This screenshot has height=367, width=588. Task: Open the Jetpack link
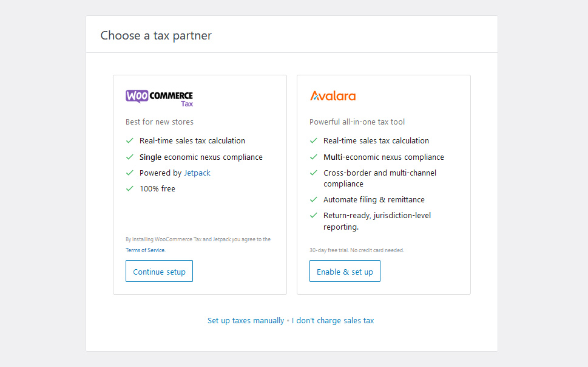pyautogui.click(x=197, y=173)
